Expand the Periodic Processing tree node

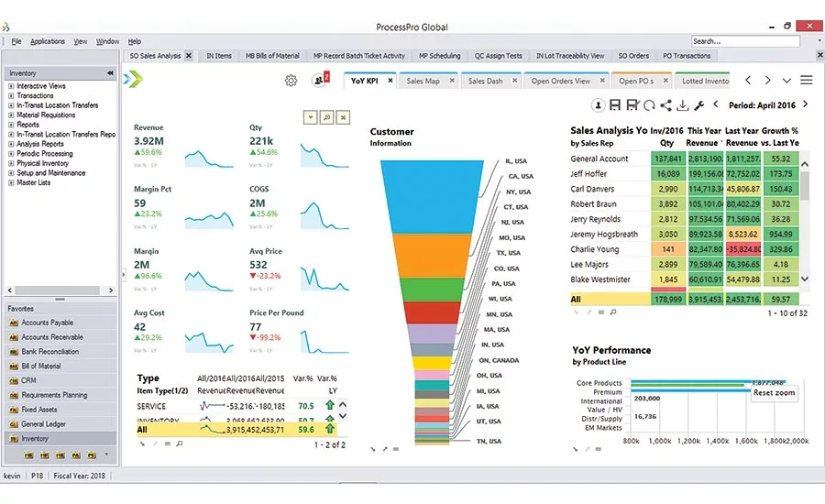coord(10,154)
